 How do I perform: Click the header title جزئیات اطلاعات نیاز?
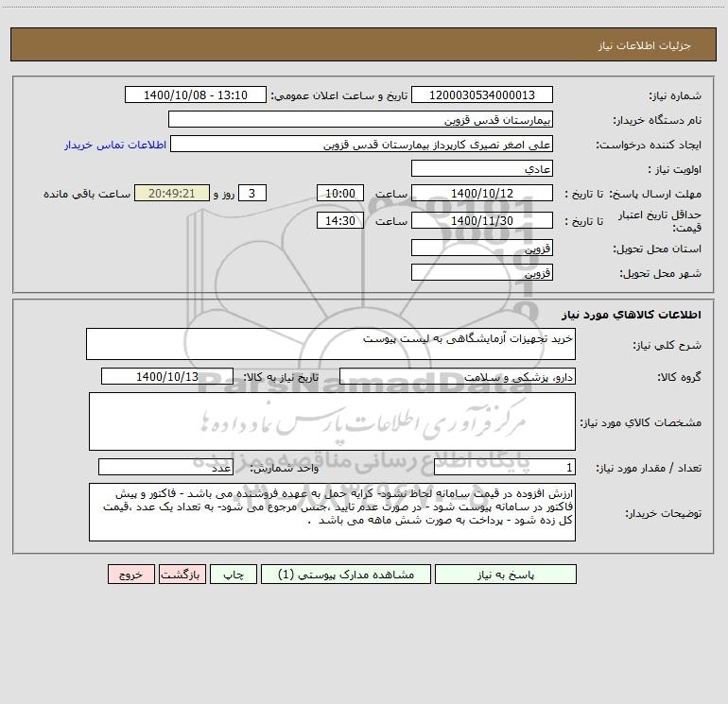point(645,45)
